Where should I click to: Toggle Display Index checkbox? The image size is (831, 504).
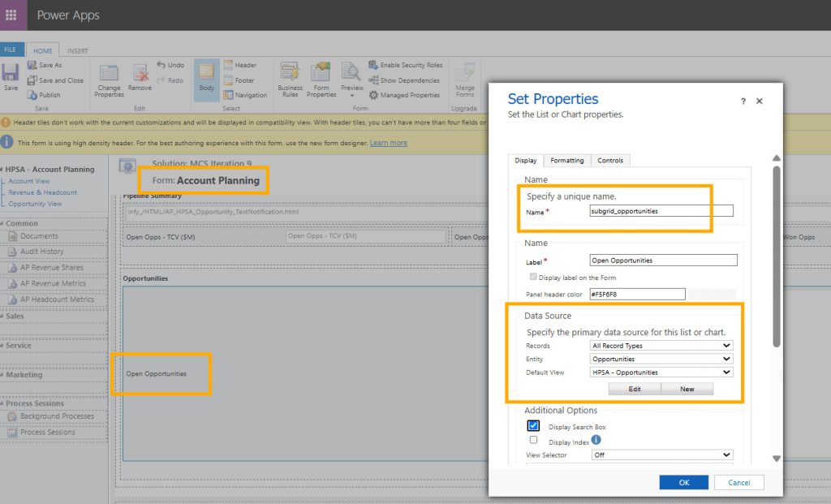point(533,440)
